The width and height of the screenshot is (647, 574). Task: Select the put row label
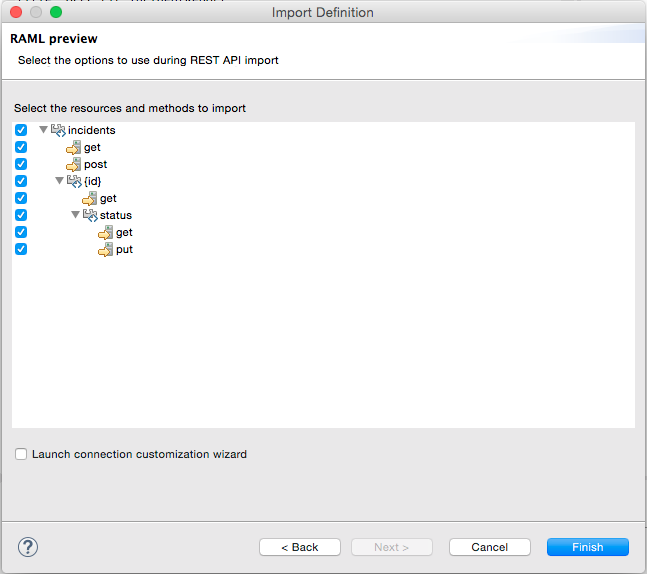(124, 250)
